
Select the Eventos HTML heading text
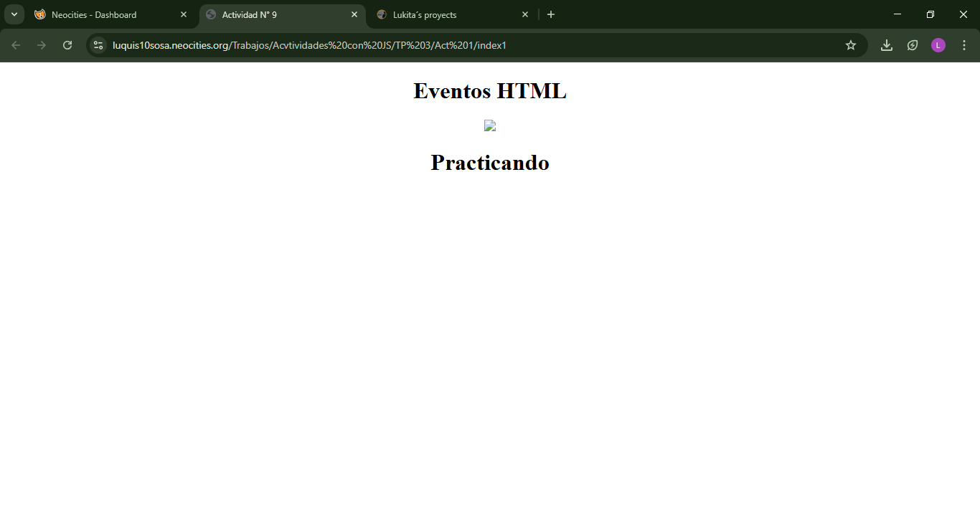click(x=489, y=91)
